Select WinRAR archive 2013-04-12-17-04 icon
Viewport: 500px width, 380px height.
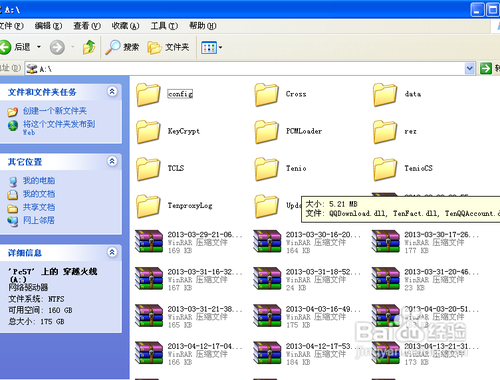149,353
